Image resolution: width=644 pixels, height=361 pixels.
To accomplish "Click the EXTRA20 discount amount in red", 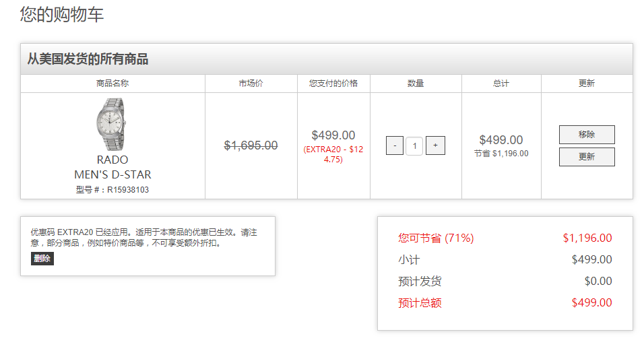I will click(333, 154).
